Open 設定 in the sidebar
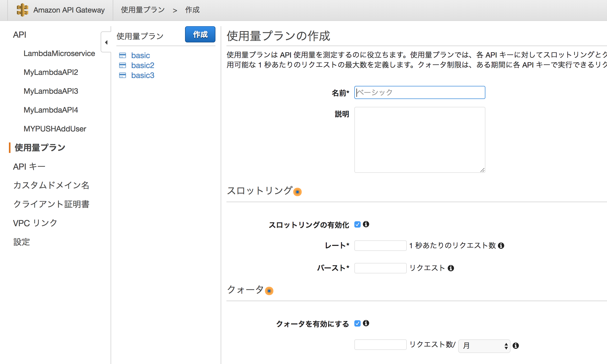 coord(21,242)
